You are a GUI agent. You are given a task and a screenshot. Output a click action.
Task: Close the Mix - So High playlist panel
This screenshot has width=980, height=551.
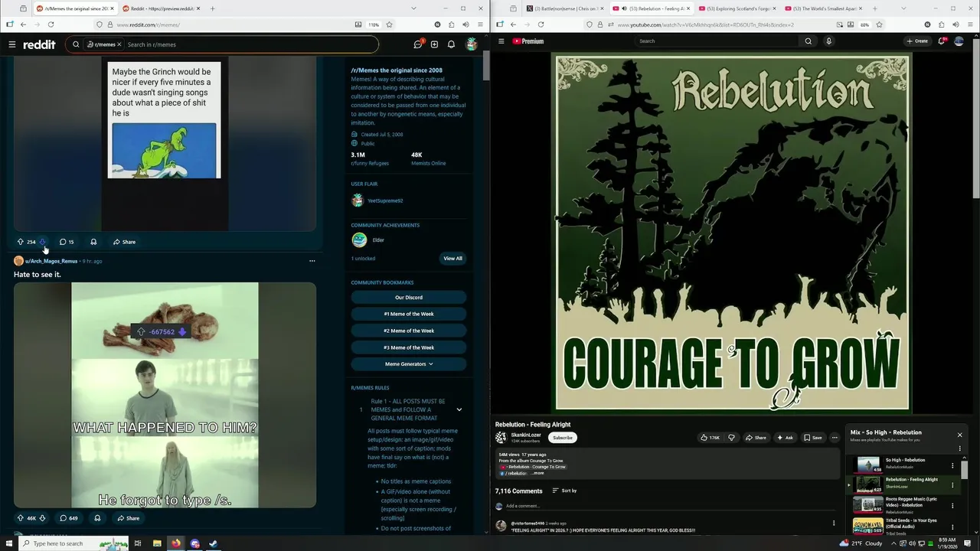coord(959,435)
